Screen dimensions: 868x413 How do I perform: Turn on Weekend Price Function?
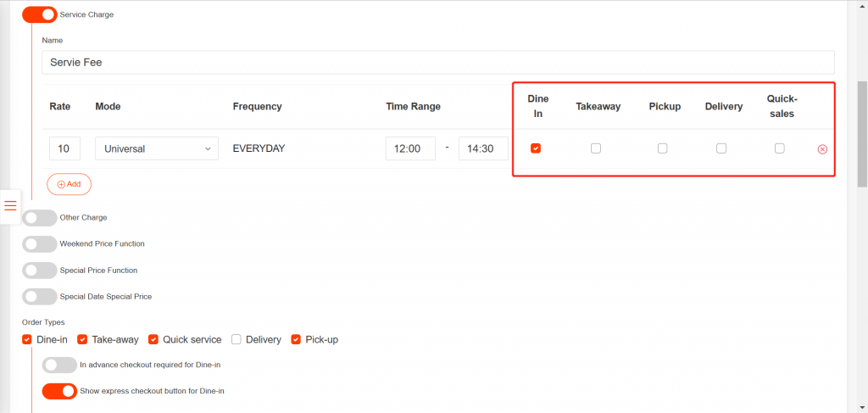(39, 244)
